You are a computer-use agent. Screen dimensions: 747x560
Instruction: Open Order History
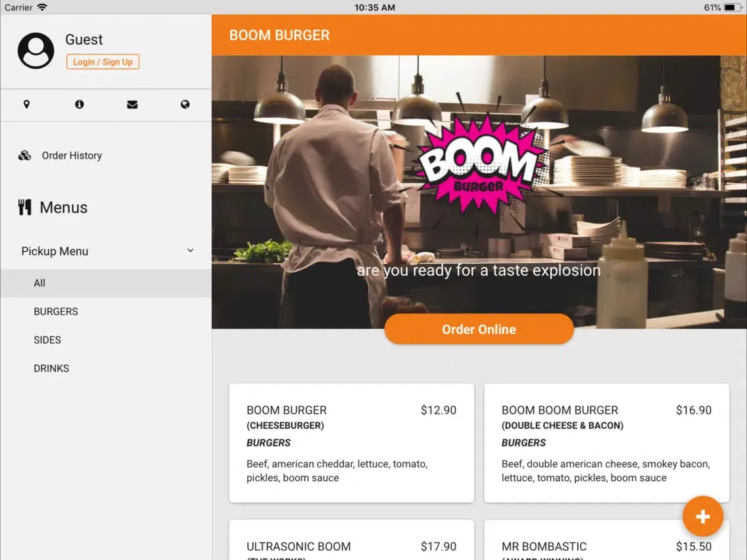(72, 156)
